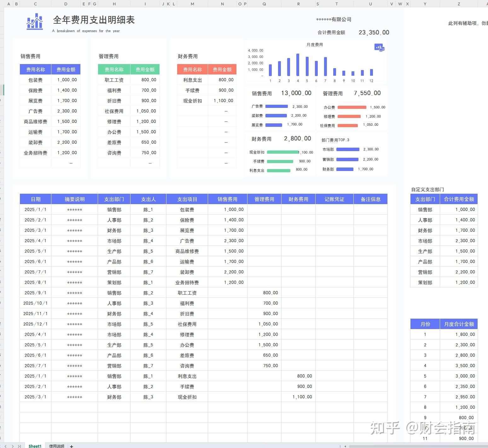Viewport: 488px width, 448px height.
Task: Click the 备注信息 column header
Action: click(370, 199)
